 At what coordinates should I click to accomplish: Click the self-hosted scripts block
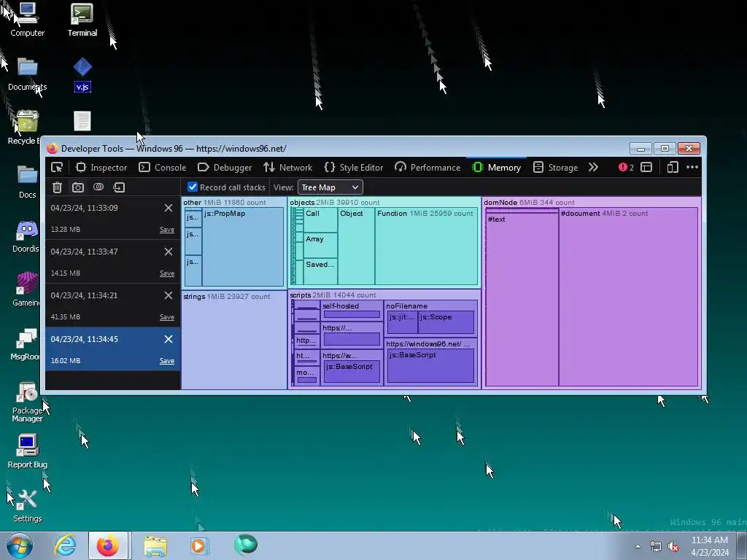352,310
